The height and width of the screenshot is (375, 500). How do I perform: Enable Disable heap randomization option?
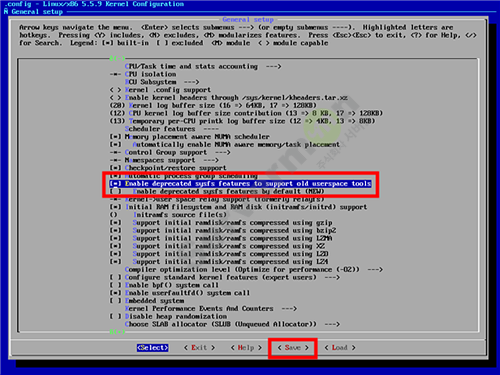pos(168,316)
